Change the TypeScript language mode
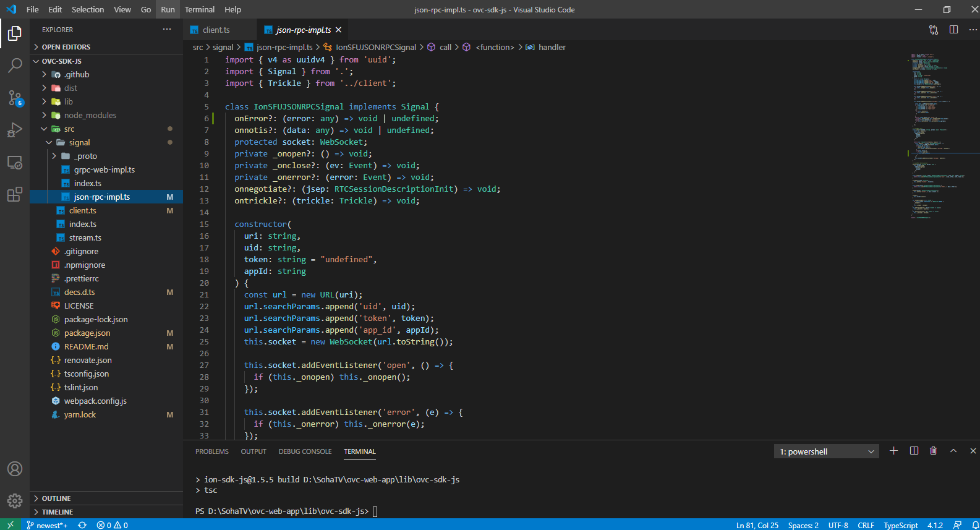The height and width of the screenshot is (530, 980). click(x=900, y=525)
